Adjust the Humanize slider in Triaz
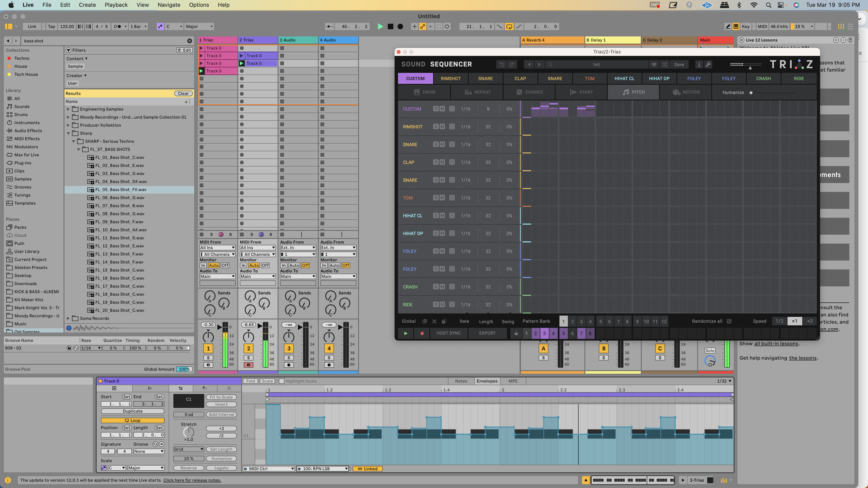This screenshot has height=488, width=868. click(751, 92)
